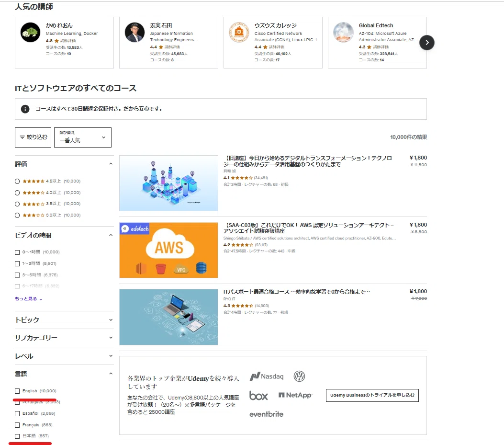The image size is (504, 445).
Task: Check the 日本語 language checkbox
Action: 17,436
